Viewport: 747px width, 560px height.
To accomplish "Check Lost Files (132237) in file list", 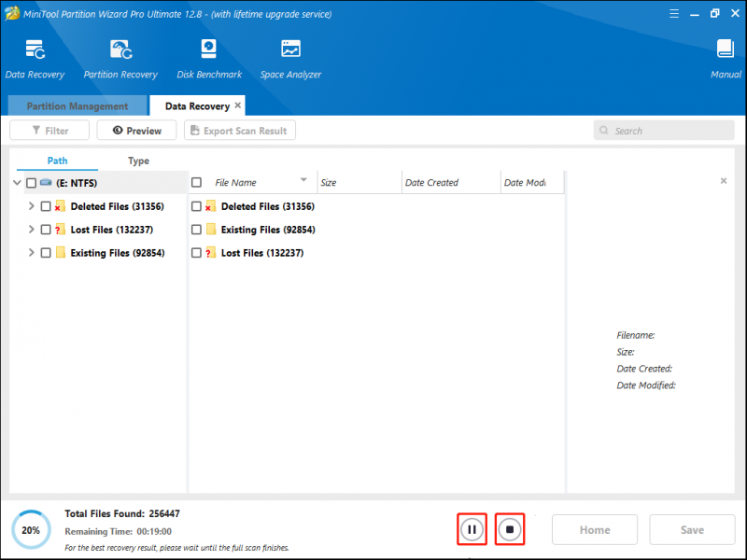I will coord(196,252).
